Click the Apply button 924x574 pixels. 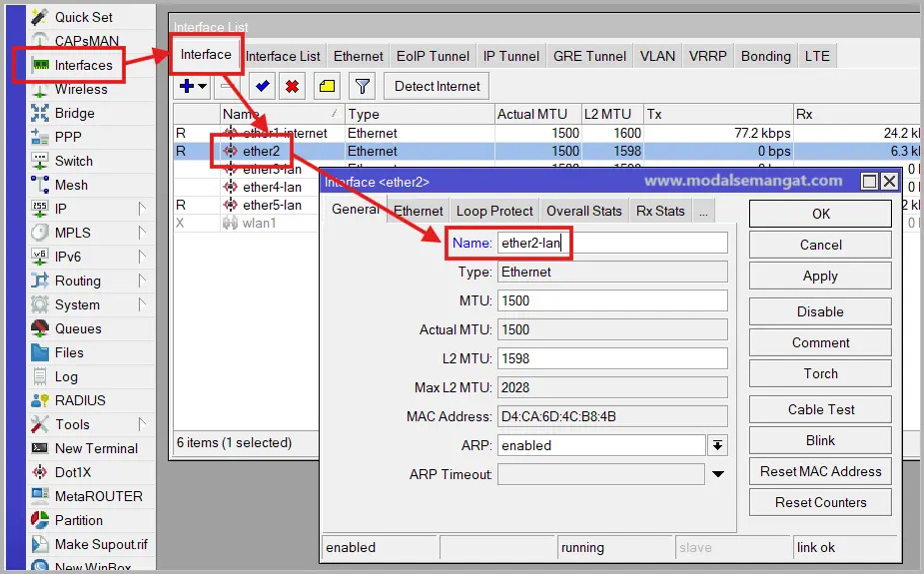[820, 277]
